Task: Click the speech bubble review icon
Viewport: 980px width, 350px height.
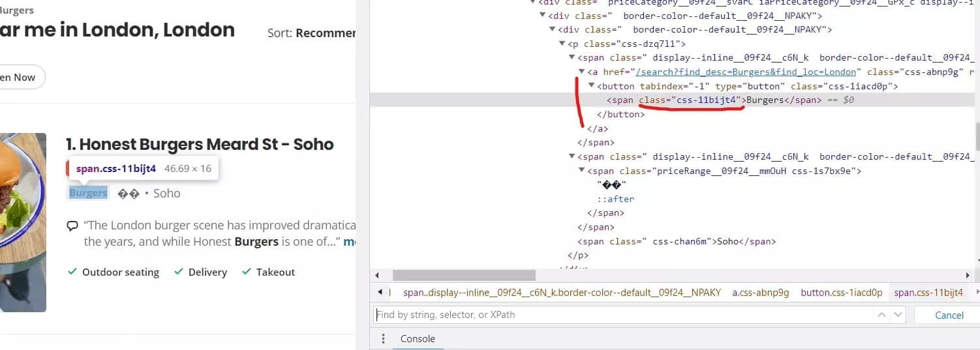Action: pyautogui.click(x=72, y=226)
